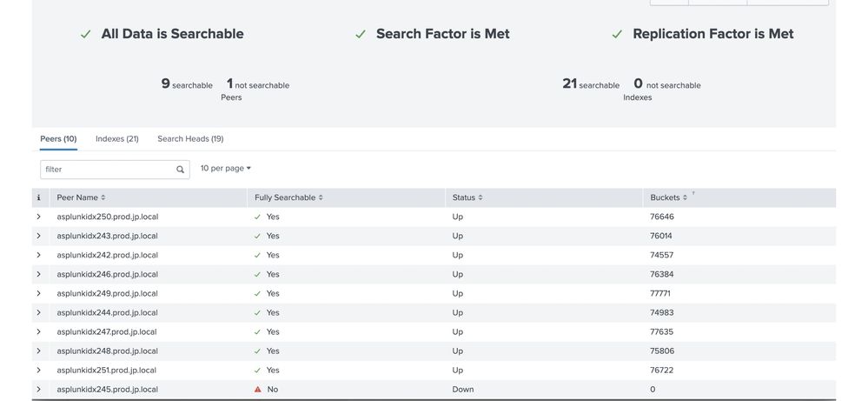Open the 10 per page dropdown
868x401 pixels.
click(225, 169)
